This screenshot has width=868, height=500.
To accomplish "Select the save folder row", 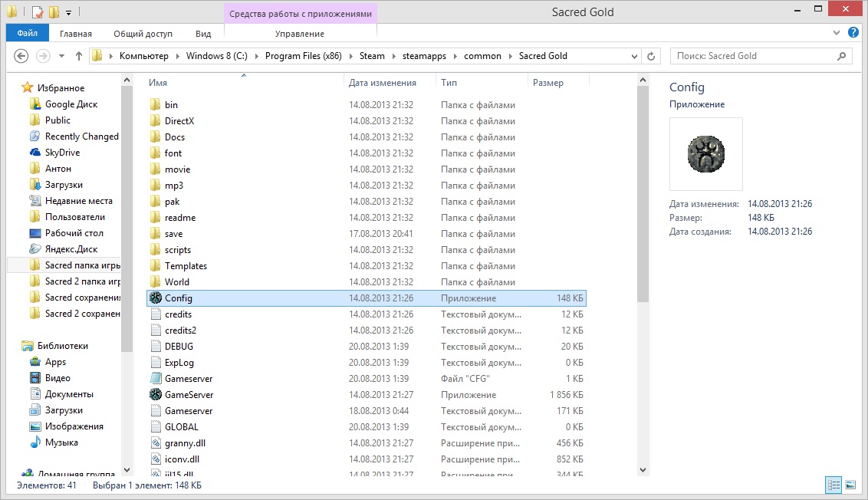I will click(366, 234).
